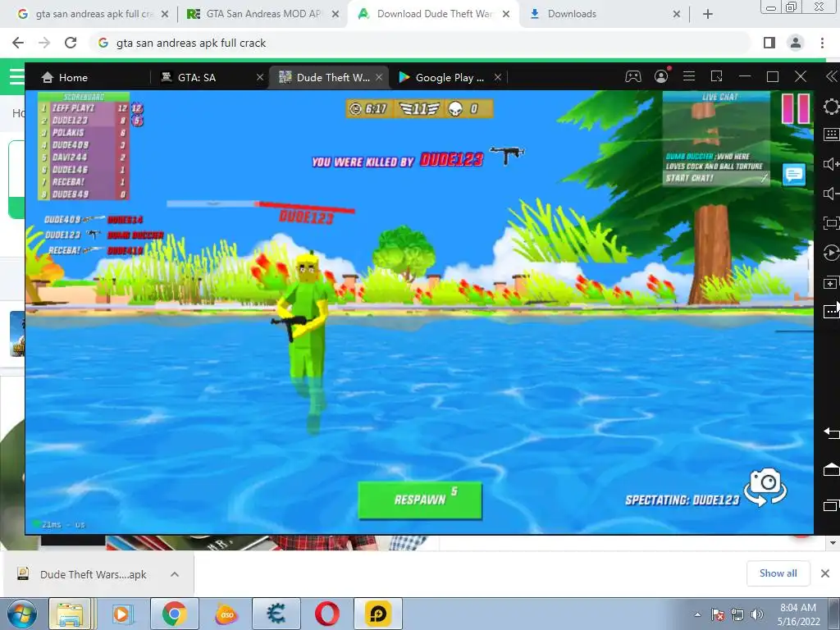Open operation recorder icon in emulator sidebar
The image size is (840, 630).
point(831,253)
